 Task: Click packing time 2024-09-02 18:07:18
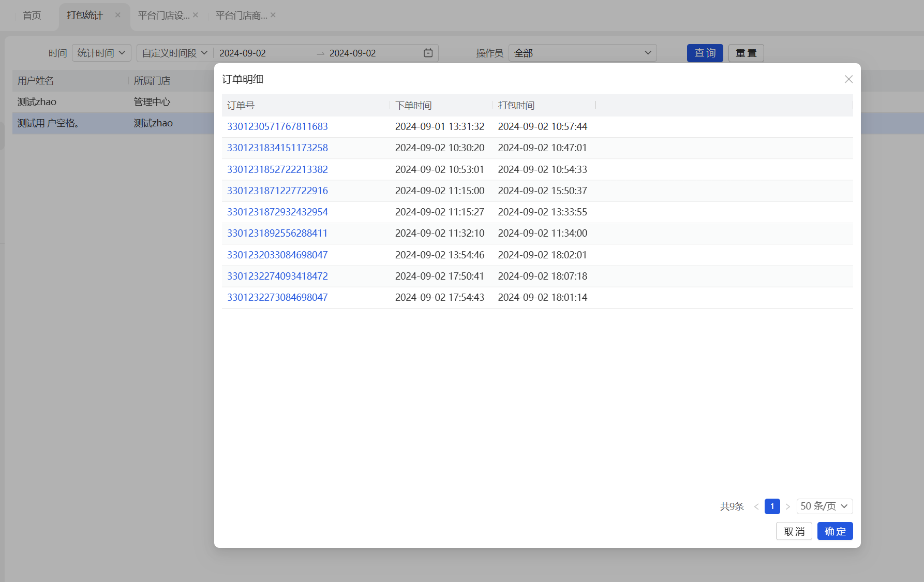click(543, 276)
